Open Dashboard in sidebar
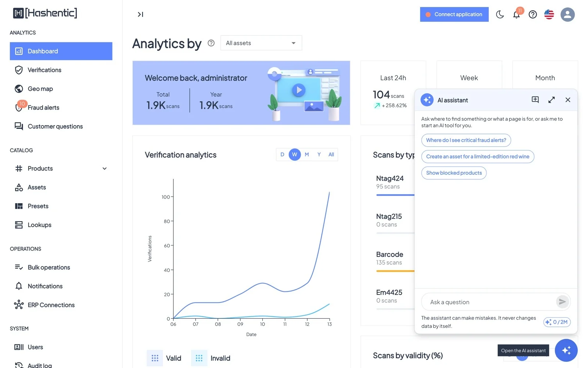Viewport: 588px width, 368px height. 61,51
